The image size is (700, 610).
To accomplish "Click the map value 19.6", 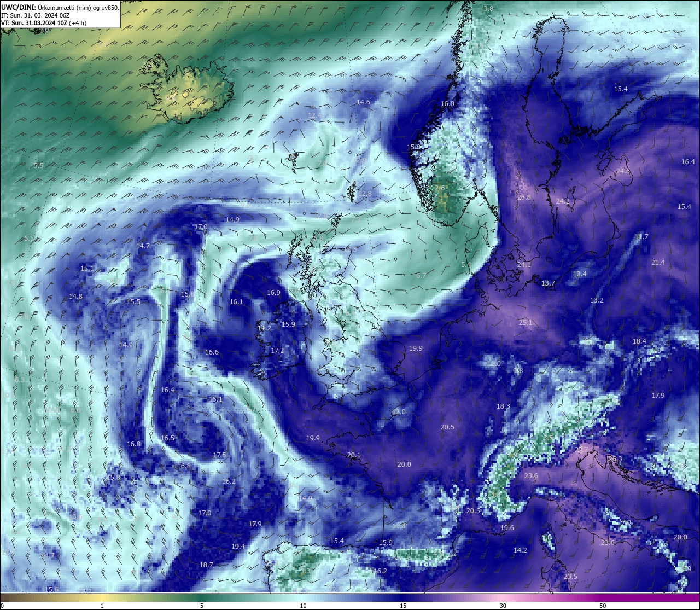I will (507, 528).
